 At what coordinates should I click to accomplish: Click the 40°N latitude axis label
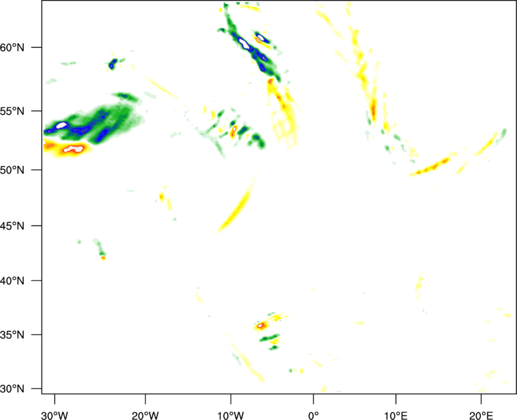pyautogui.click(x=12, y=281)
